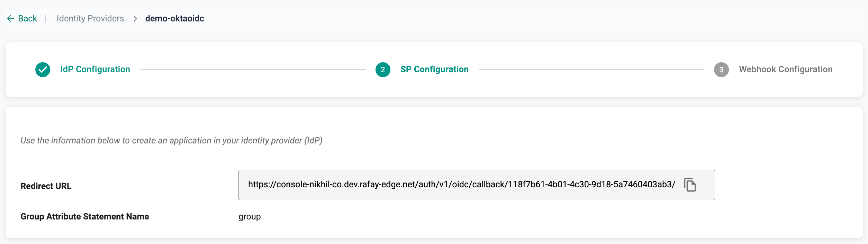Click the completed IdP Configuration checkmark icon
868x244 pixels.
tap(43, 69)
